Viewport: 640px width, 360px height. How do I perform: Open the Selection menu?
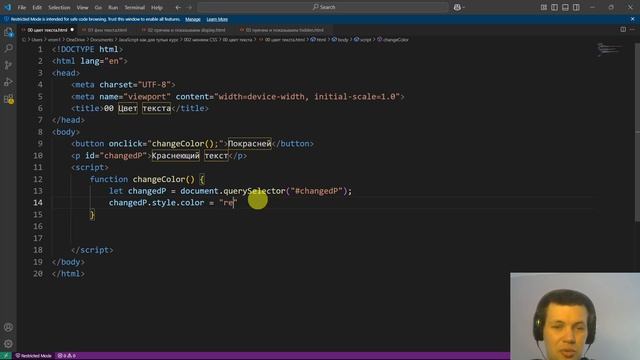point(59,7)
